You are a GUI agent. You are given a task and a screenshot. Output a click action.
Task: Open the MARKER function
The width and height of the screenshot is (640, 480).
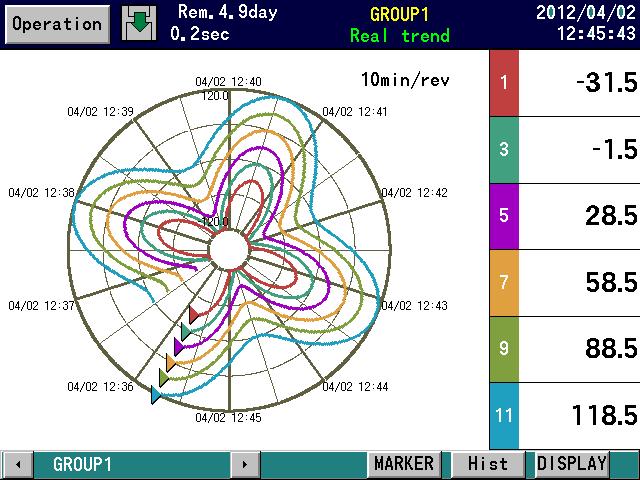(404, 464)
